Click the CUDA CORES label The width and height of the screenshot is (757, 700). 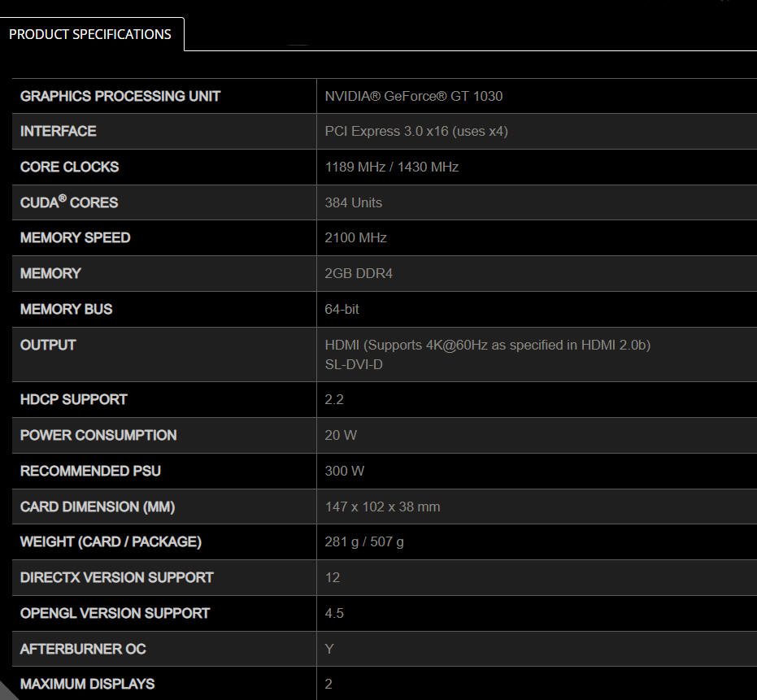tap(69, 202)
